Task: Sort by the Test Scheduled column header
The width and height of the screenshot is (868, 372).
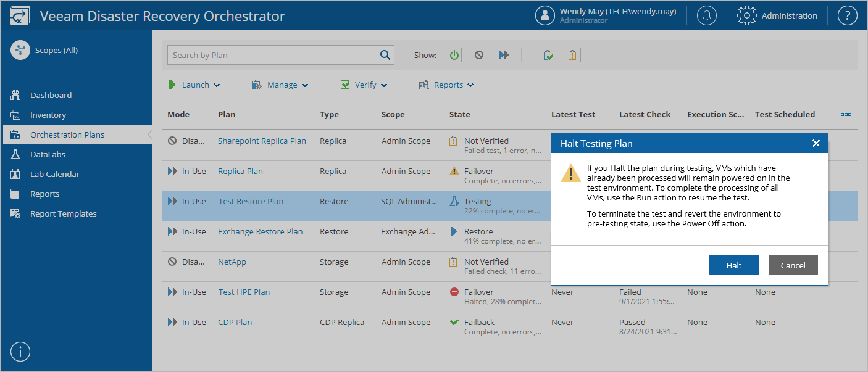Action: point(785,114)
